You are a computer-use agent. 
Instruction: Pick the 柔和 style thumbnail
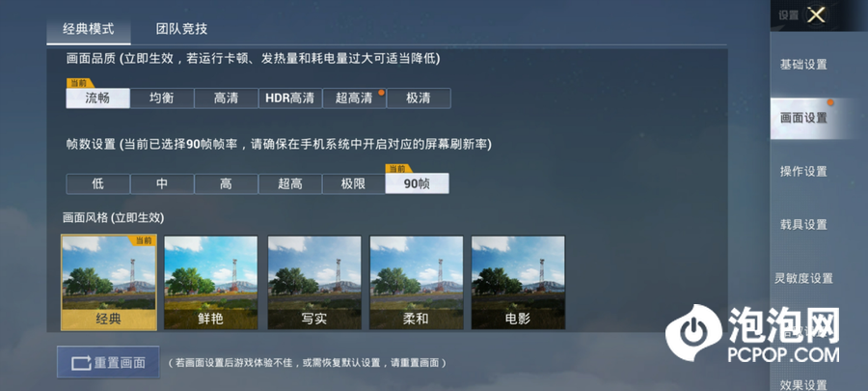(x=417, y=283)
